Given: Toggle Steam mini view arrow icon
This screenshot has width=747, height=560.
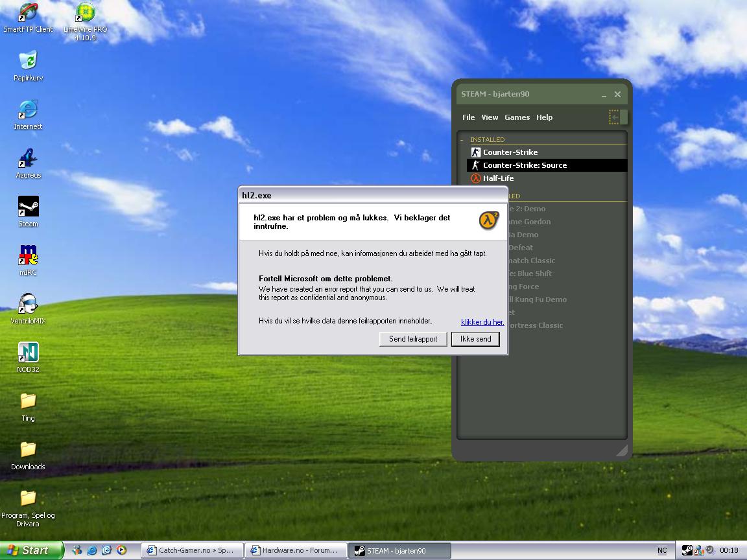Looking at the screenshot, I should point(617,117).
